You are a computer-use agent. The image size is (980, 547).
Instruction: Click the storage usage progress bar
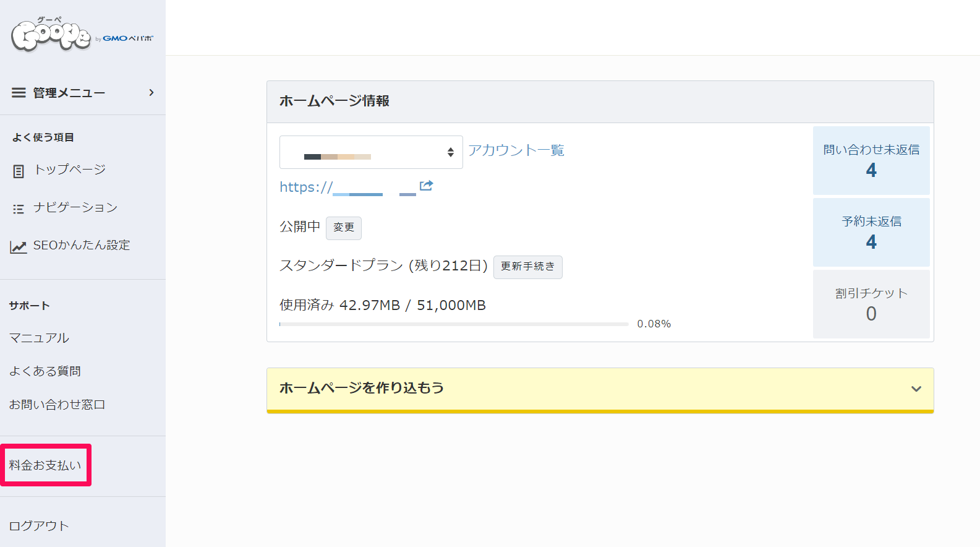click(453, 324)
